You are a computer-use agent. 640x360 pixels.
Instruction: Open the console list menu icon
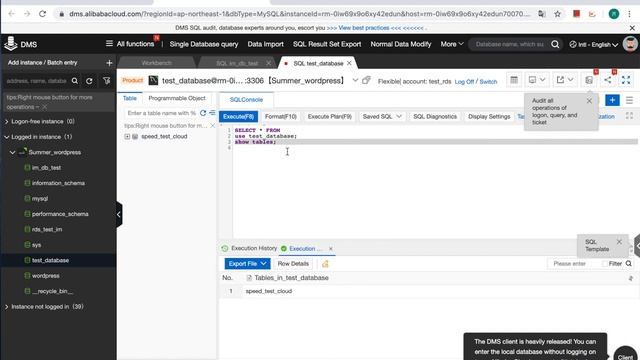pos(629,100)
